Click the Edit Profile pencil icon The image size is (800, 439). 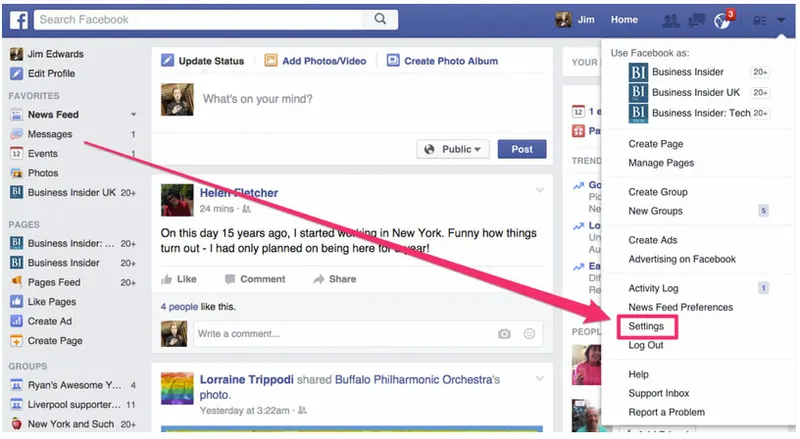coord(16,74)
